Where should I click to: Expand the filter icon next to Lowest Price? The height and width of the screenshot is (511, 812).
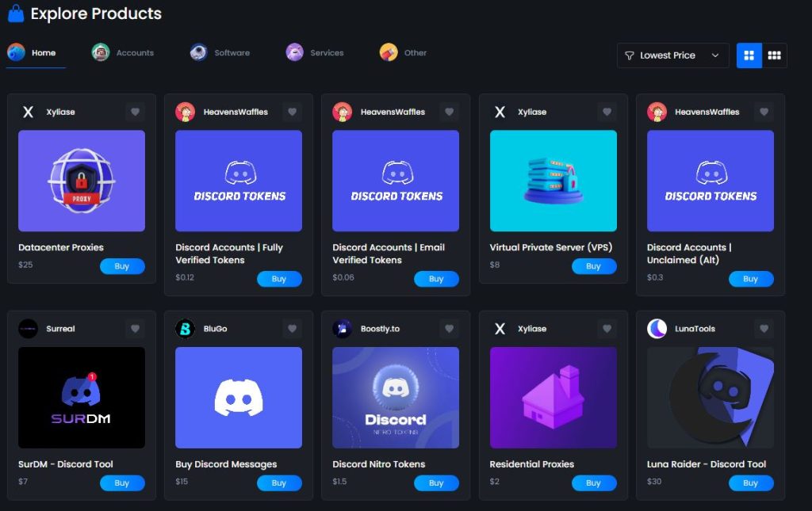tap(629, 55)
